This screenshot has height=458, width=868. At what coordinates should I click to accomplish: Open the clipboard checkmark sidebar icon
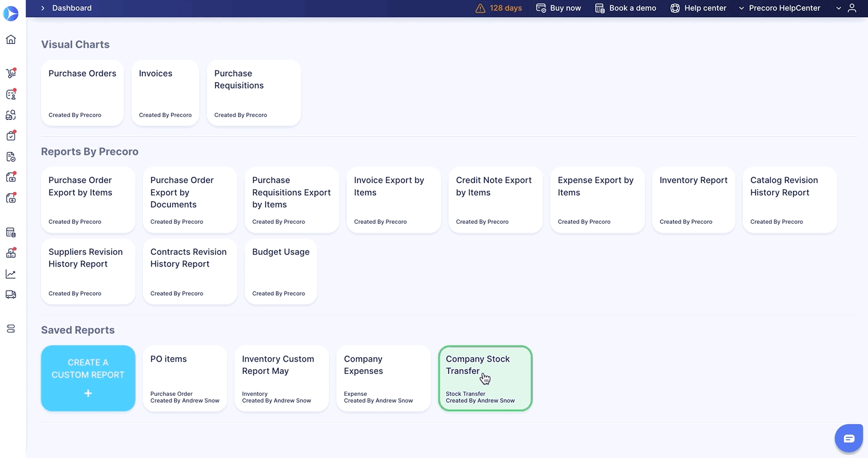[x=10, y=136]
